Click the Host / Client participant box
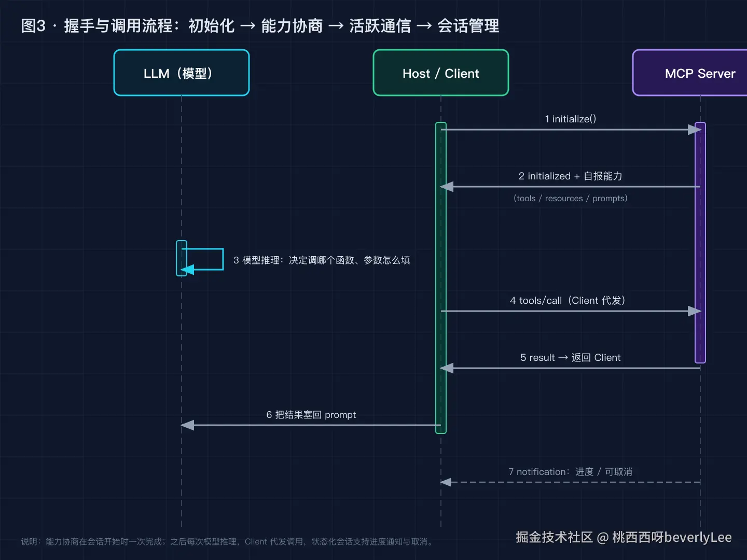The height and width of the screenshot is (560, 747). [441, 73]
